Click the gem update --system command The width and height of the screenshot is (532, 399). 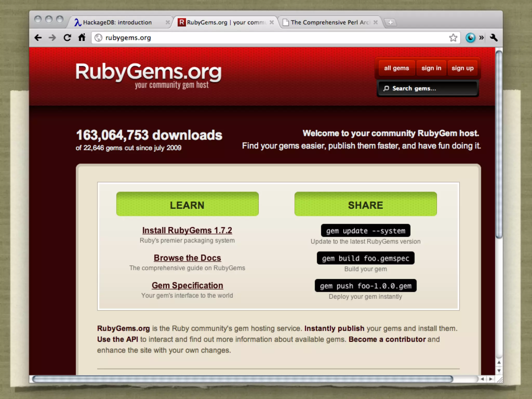[x=365, y=231]
